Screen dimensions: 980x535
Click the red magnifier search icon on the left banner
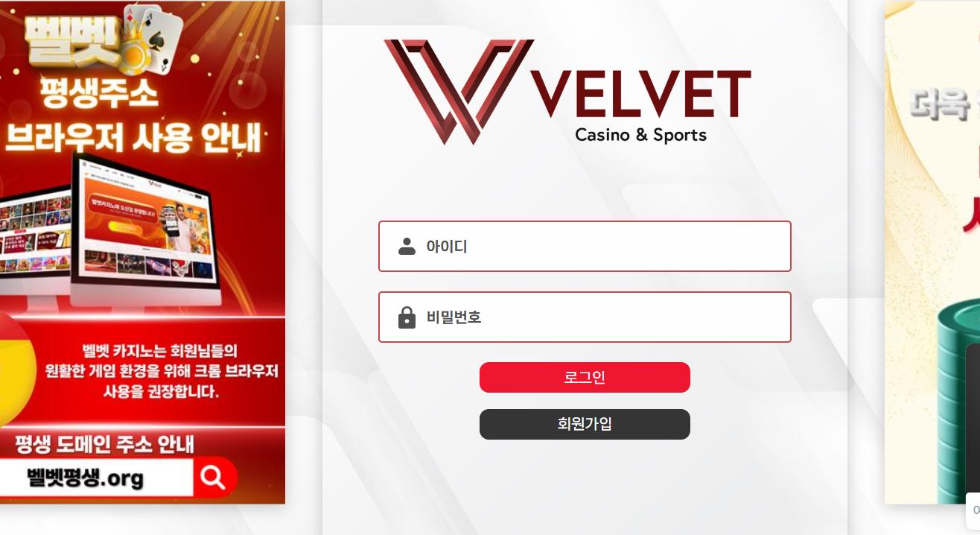[x=214, y=477]
